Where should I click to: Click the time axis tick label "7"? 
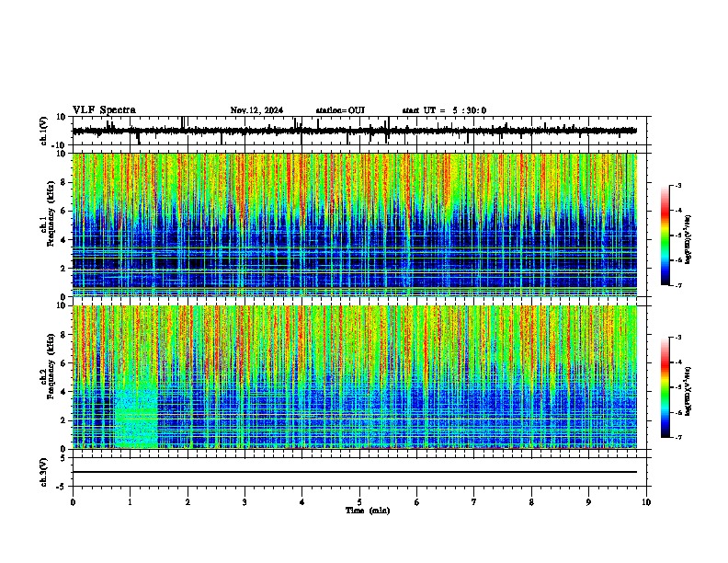[x=474, y=502]
